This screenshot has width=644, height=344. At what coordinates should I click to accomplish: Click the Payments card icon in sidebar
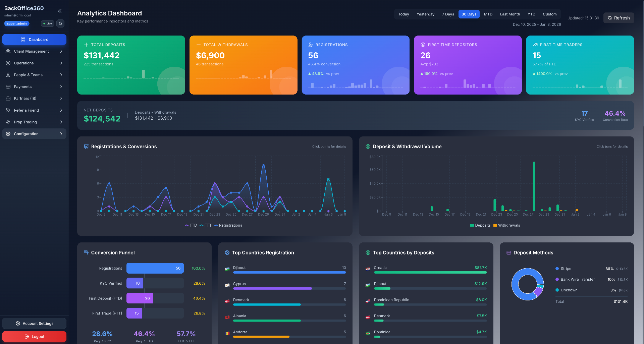[8, 87]
